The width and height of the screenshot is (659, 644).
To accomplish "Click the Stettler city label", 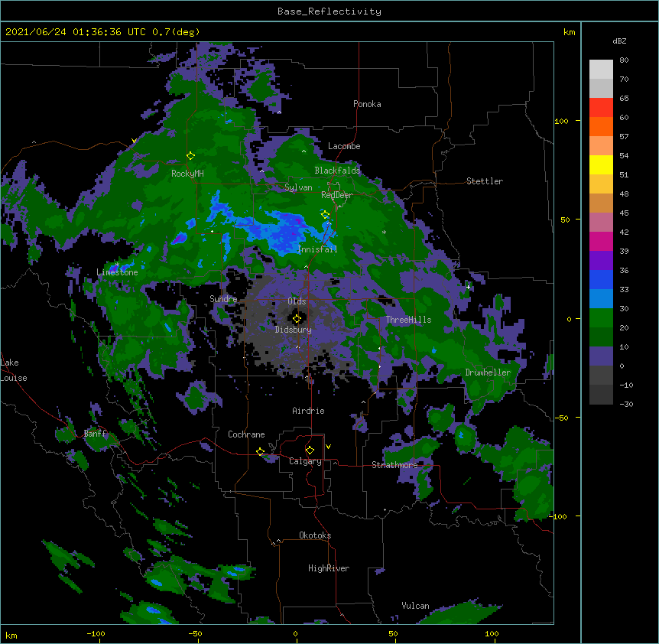I will click(484, 181).
